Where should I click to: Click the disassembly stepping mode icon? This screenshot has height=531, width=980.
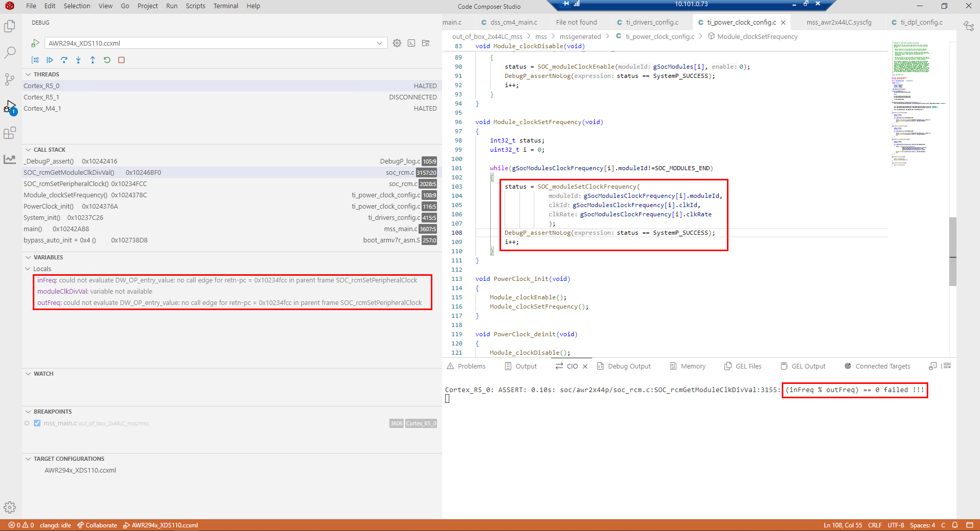(x=35, y=60)
